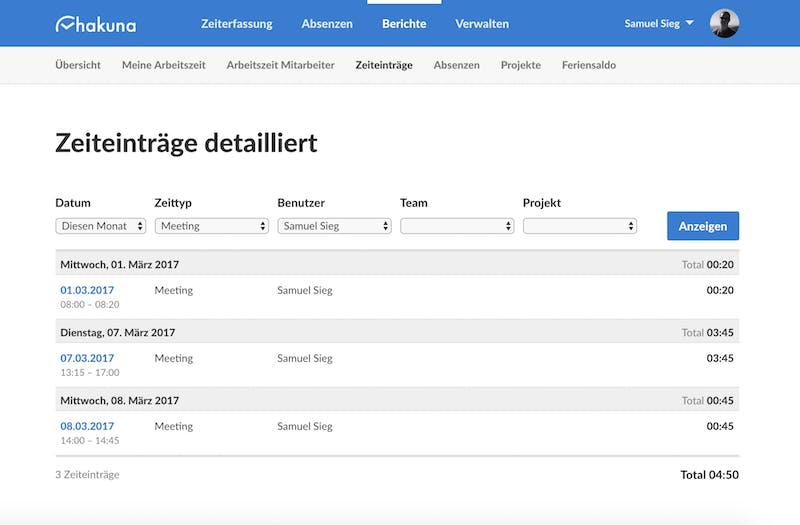Viewport: 800px width, 525px height.
Task: Open the Zeittyp dropdown showing Meeting
Action: 212,226
